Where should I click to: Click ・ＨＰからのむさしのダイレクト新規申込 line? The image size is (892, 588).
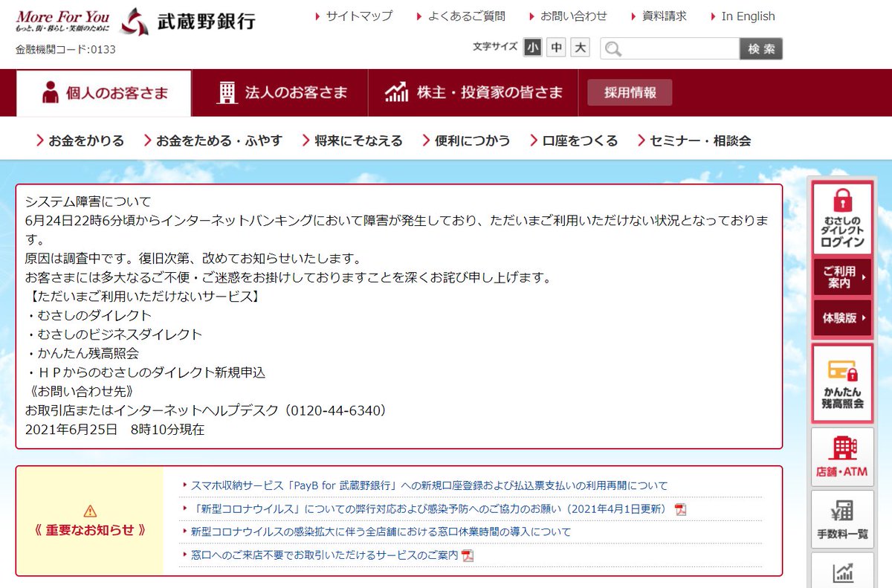click(146, 372)
